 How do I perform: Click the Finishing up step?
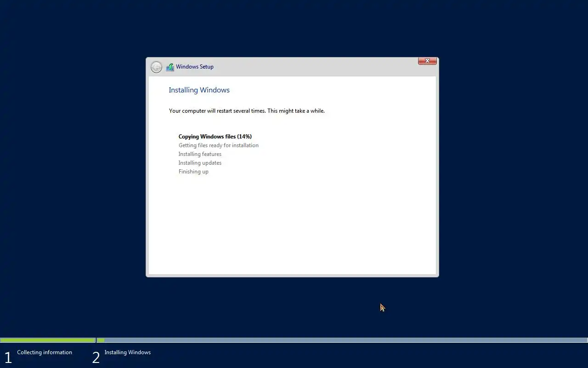coord(193,172)
